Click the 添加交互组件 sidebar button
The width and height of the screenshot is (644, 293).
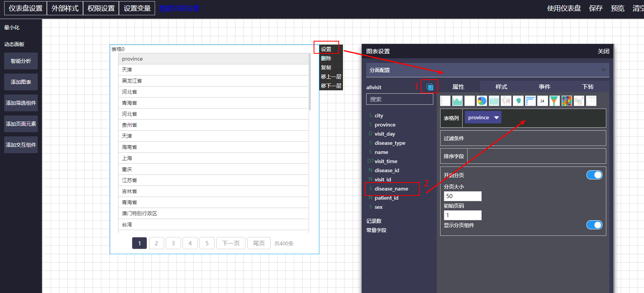click(21, 145)
